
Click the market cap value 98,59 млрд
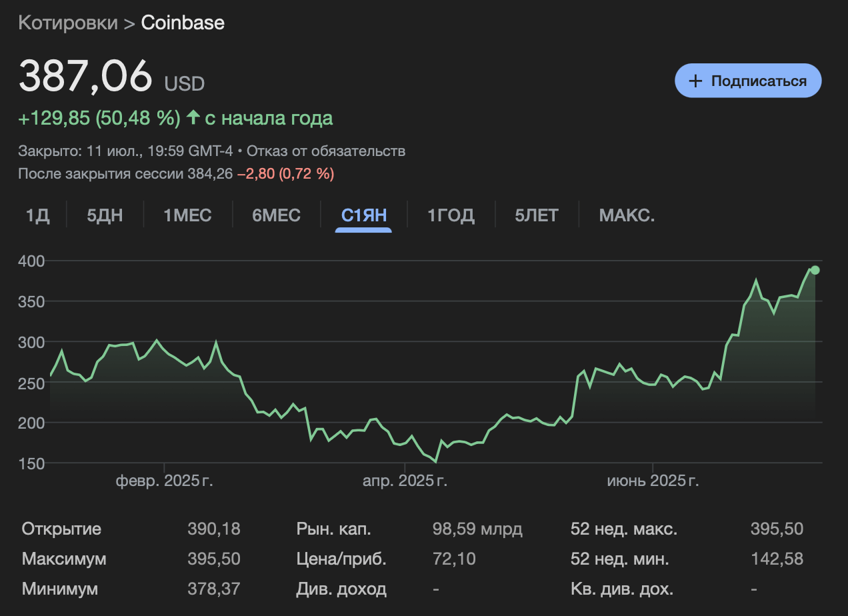(477, 529)
